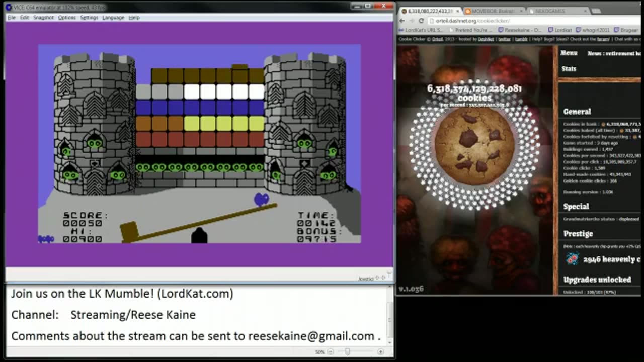
Task: Click the total cookies counter text
Action: point(474,93)
